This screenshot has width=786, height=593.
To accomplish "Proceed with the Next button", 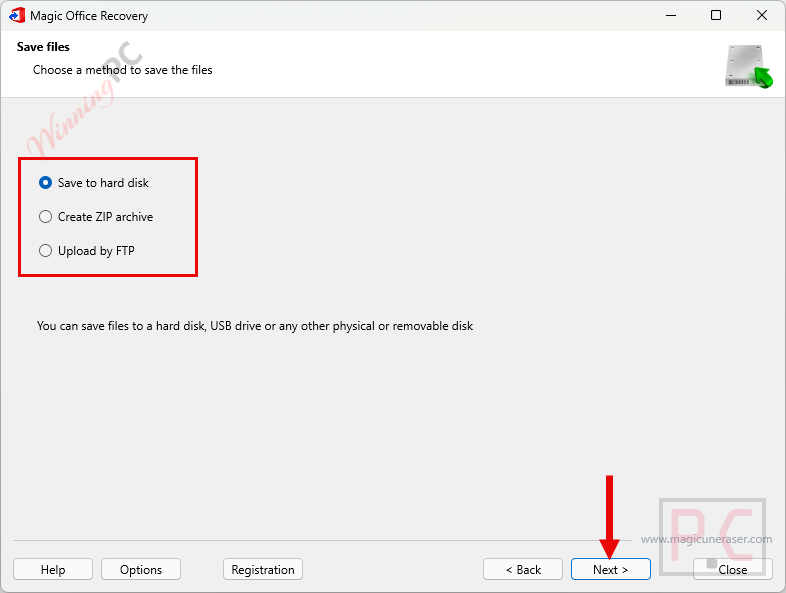I will click(x=611, y=569).
